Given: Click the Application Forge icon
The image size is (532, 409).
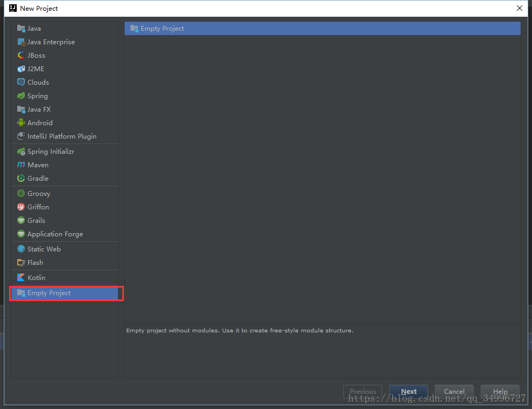Looking at the screenshot, I should click(x=21, y=234).
